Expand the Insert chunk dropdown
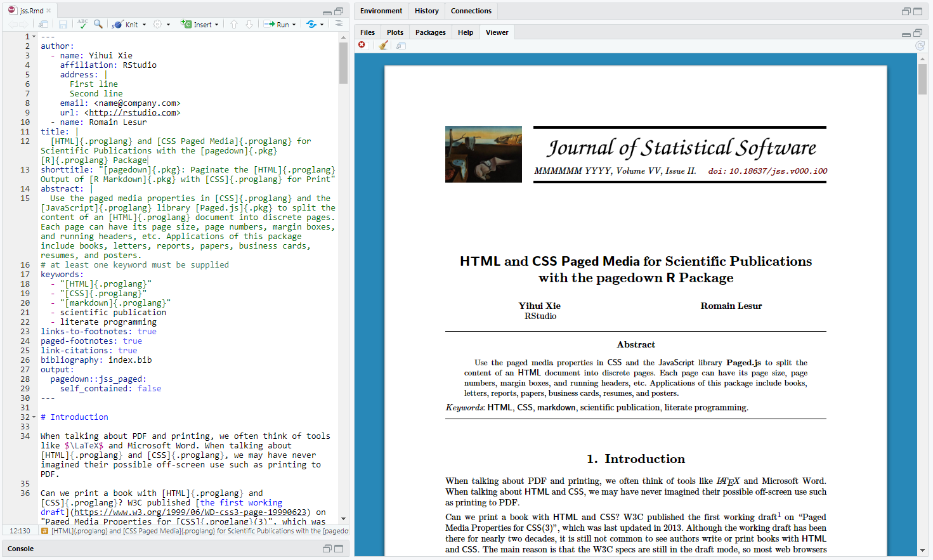This screenshot has width=933, height=560. 217,25
